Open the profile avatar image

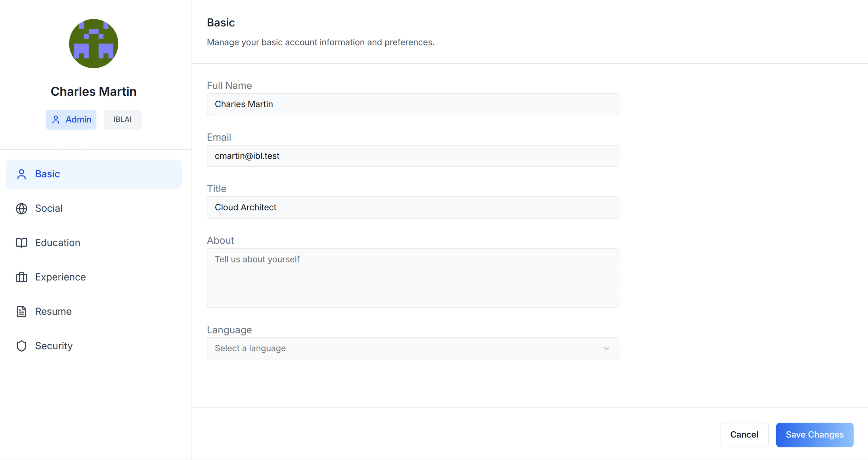tap(93, 43)
